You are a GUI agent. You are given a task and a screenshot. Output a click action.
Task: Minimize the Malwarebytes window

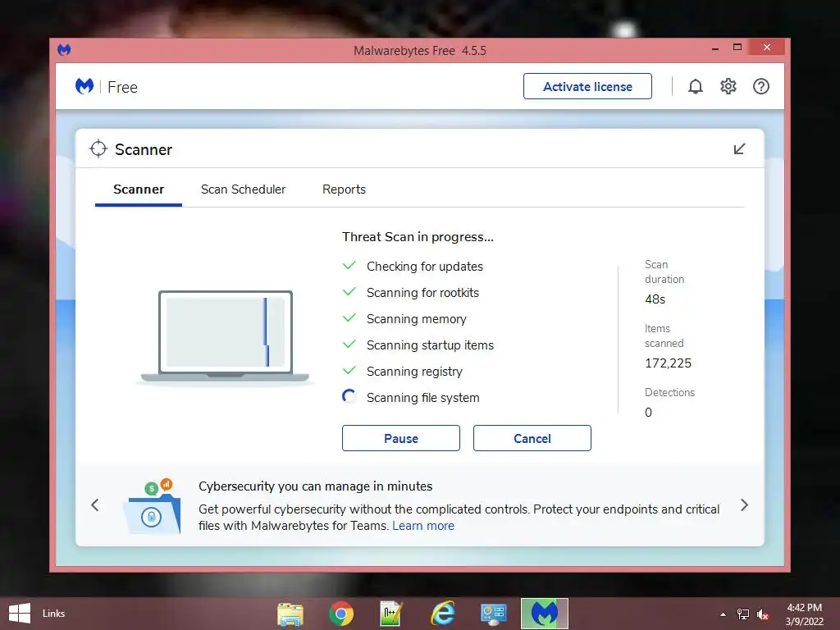coord(715,48)
